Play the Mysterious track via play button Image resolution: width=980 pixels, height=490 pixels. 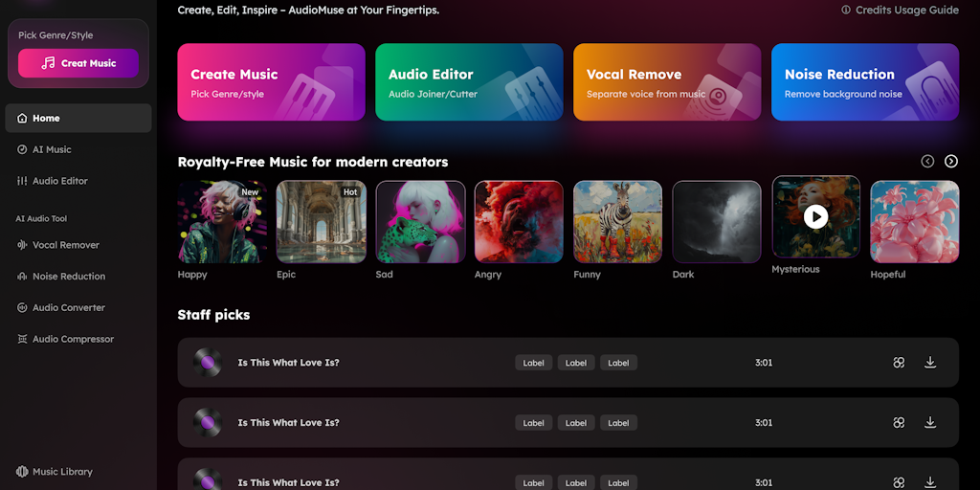[815, 217]
